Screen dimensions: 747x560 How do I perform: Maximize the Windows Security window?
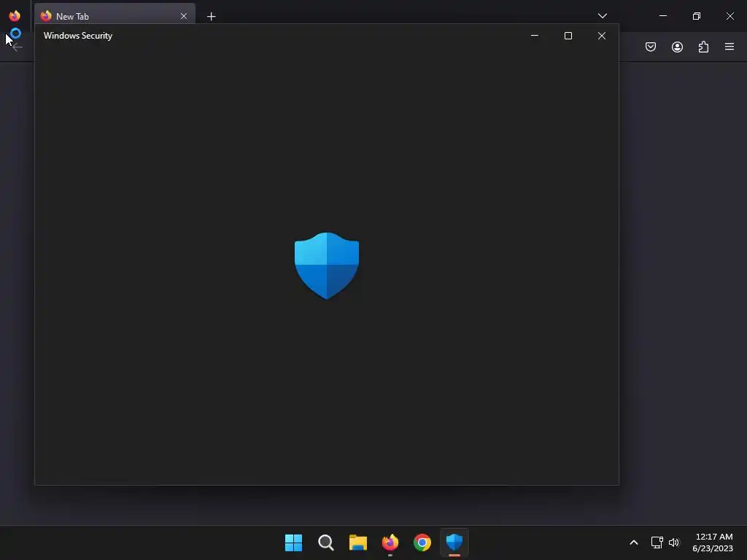[568, 36]
